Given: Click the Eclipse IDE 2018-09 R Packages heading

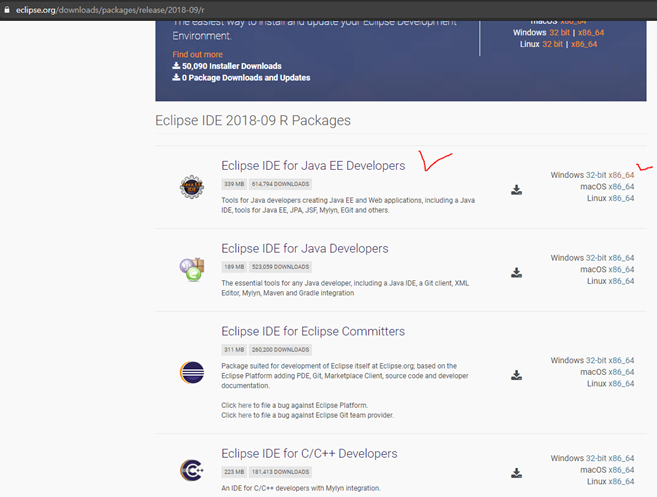Looking at the screenshot, I should 253,121.
